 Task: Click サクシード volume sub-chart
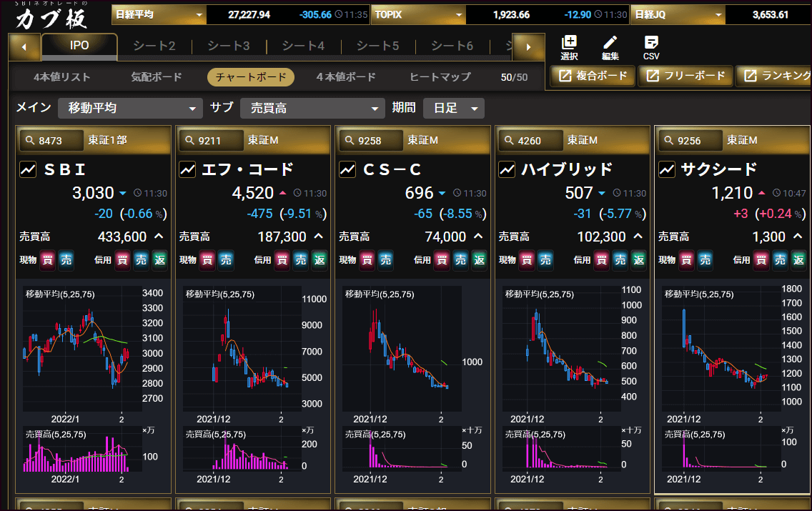tap(721, 449)
